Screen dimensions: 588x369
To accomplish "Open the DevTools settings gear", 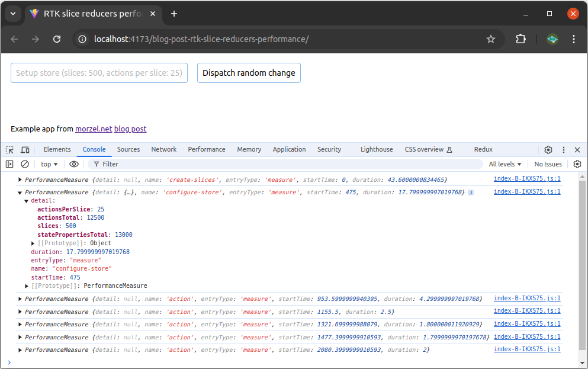I will pyautogui.click(x=548, y=150).
